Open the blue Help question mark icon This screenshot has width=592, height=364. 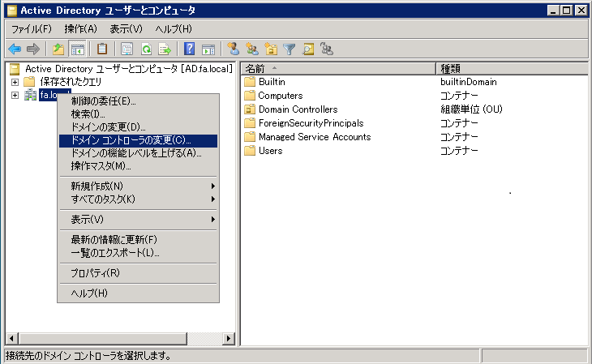click(x=189, y=49)
